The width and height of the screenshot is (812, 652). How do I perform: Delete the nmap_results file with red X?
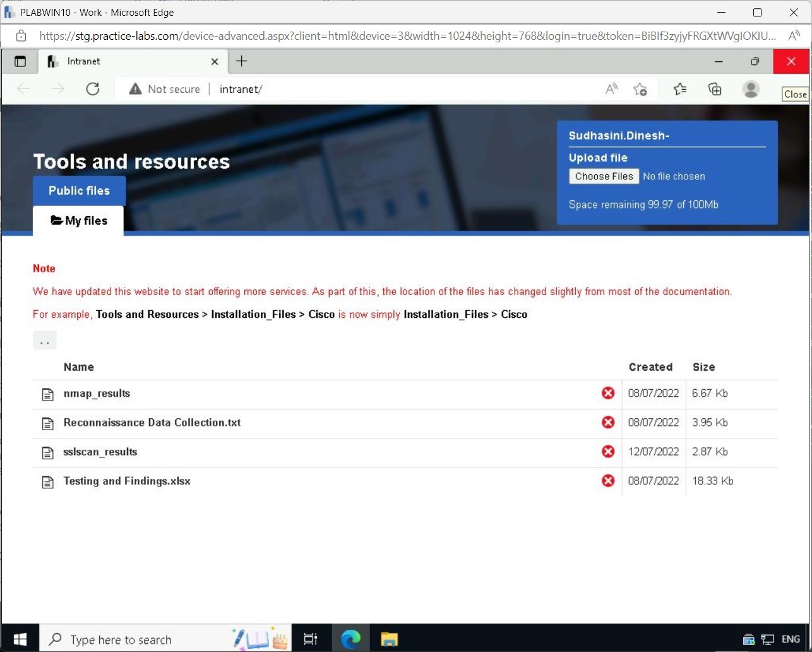pos(607,393)
